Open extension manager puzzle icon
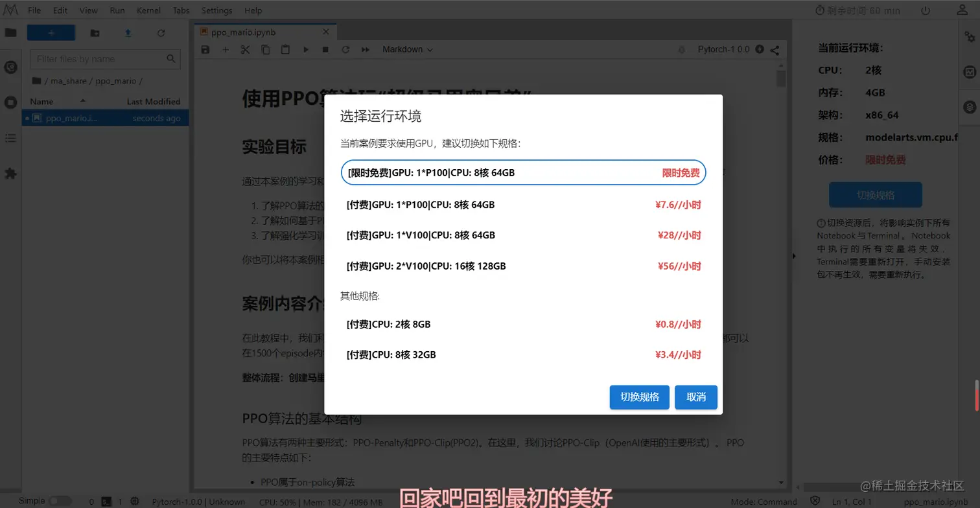 (10, 174)
